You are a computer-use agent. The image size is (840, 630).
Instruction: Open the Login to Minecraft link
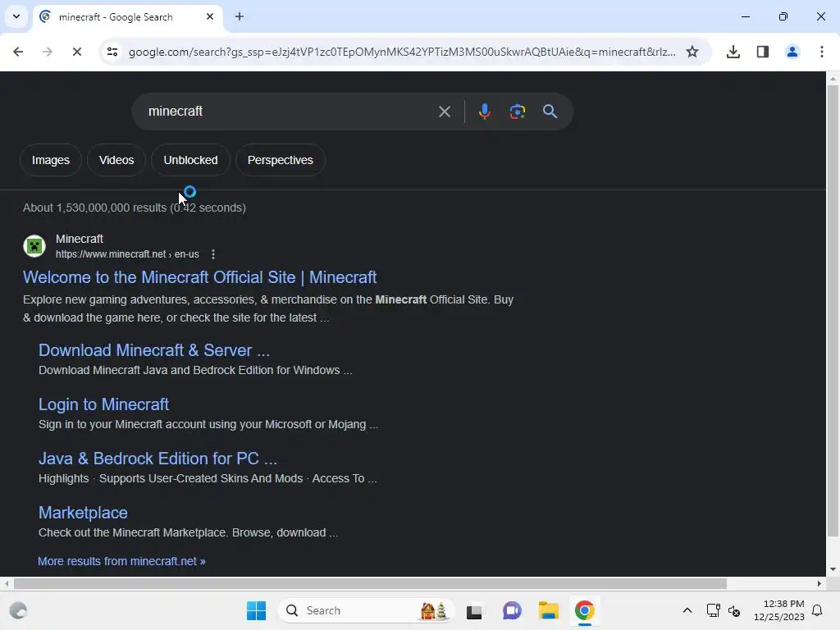tap(104, 404)
